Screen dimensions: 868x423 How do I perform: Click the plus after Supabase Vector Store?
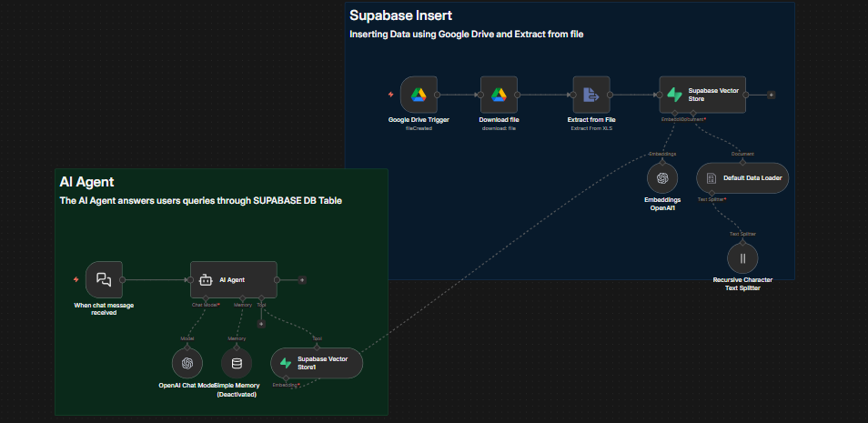(x=772, y=95)
